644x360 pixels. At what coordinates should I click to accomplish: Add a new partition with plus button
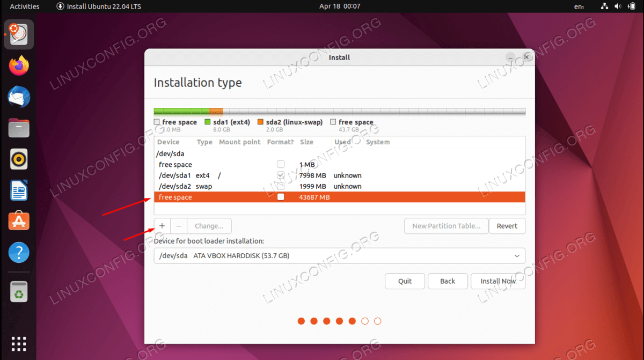162,226
